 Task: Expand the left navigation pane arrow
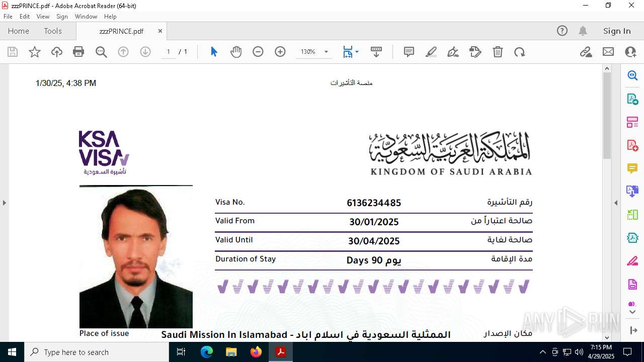click(x=4, y=203)
